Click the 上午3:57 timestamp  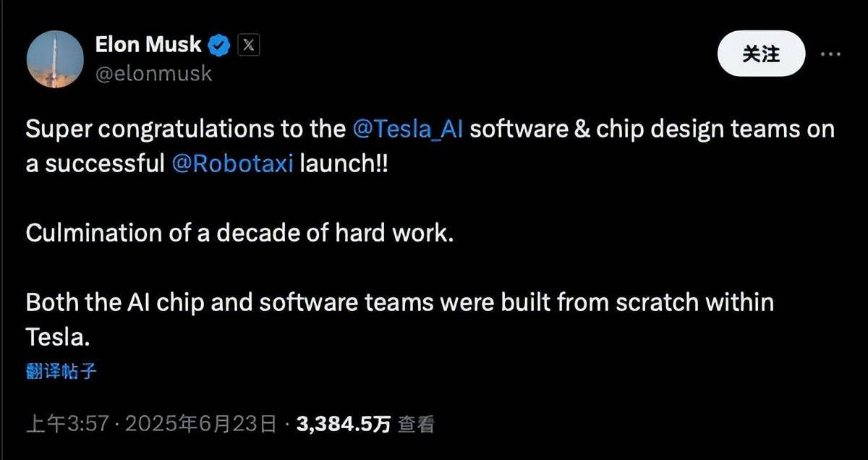coord(67,424)
